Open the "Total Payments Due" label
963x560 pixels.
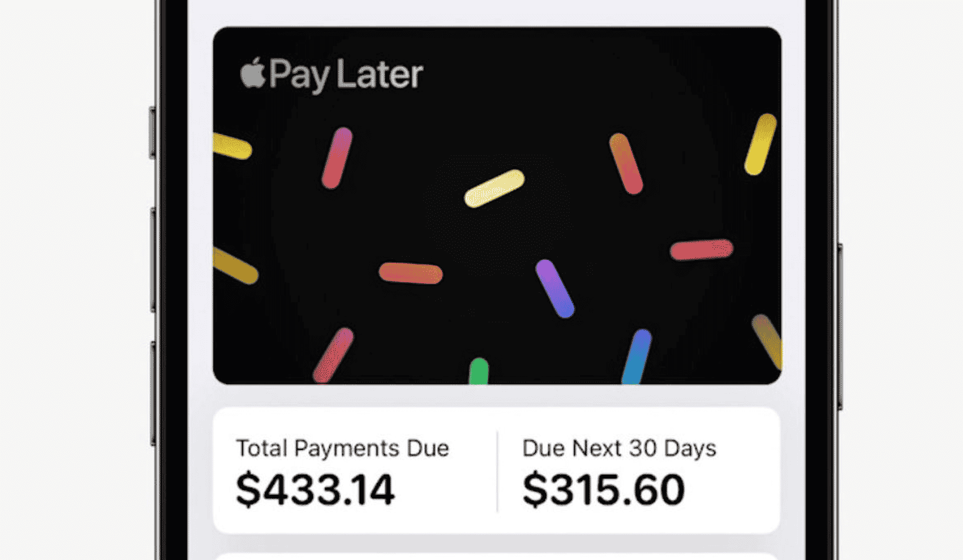(342, 448)
